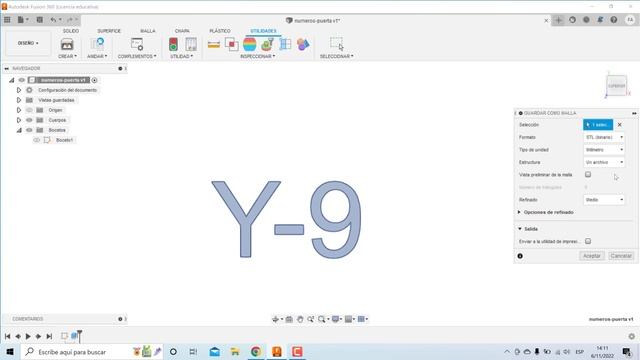Open the Refinado dropdown
640x360 pixels.
(604, 200)
